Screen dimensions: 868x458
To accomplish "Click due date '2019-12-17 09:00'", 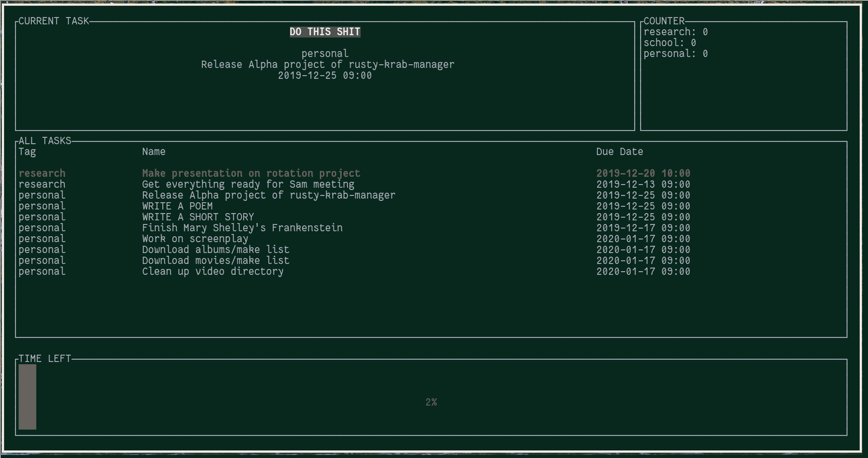I will coord(643,228).
